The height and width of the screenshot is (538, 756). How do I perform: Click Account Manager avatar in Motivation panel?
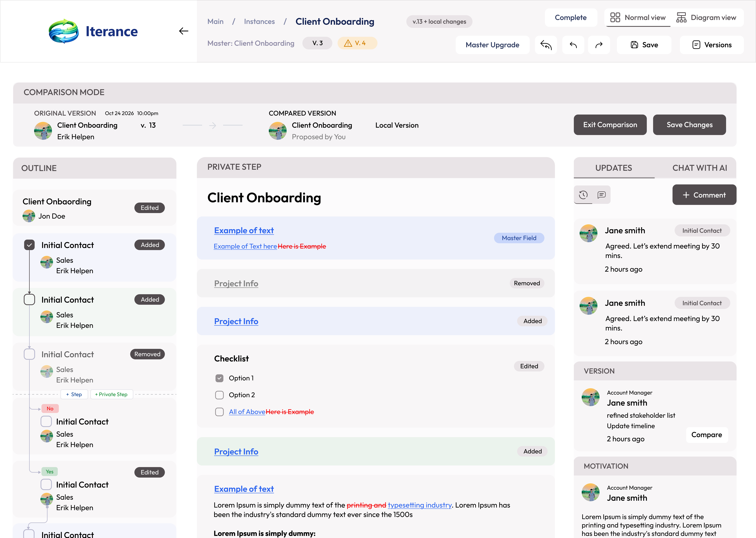(x=590, y=492)
